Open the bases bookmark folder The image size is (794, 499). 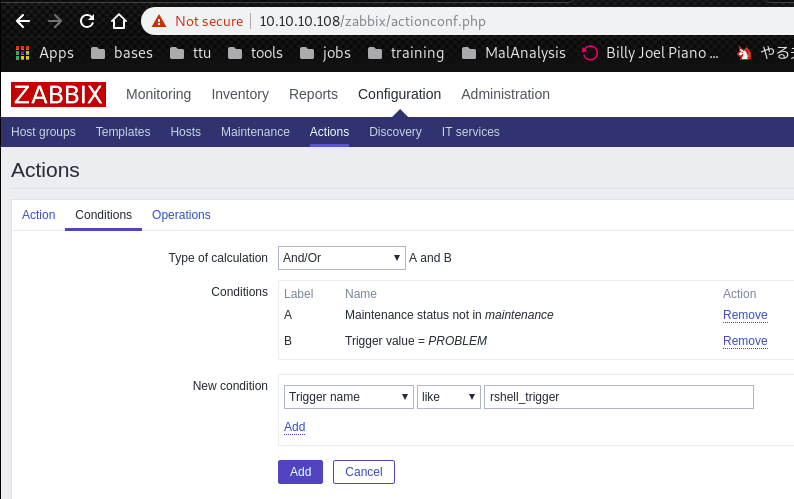click(121, 53)
